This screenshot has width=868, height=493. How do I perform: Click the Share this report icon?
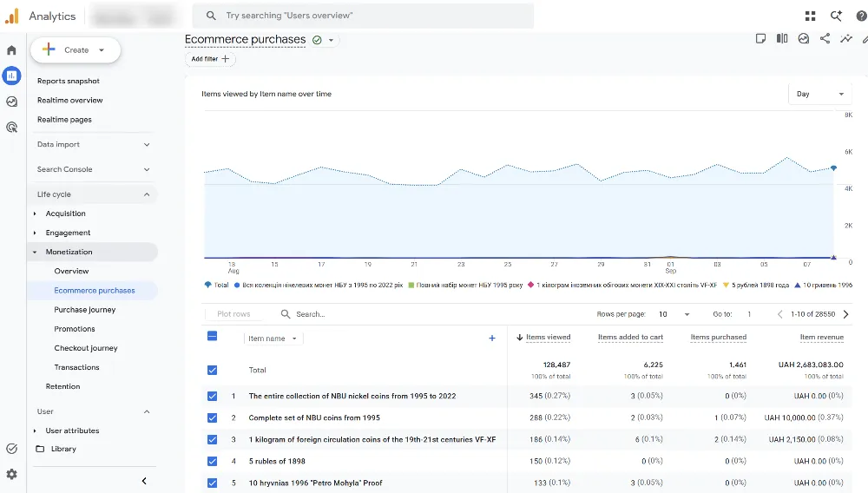[825, 38]
